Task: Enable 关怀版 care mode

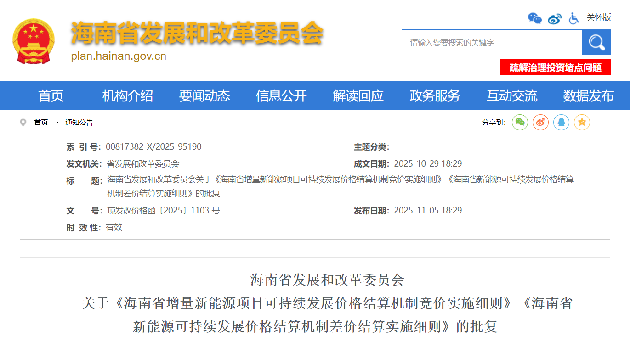Action: [599, 18]
